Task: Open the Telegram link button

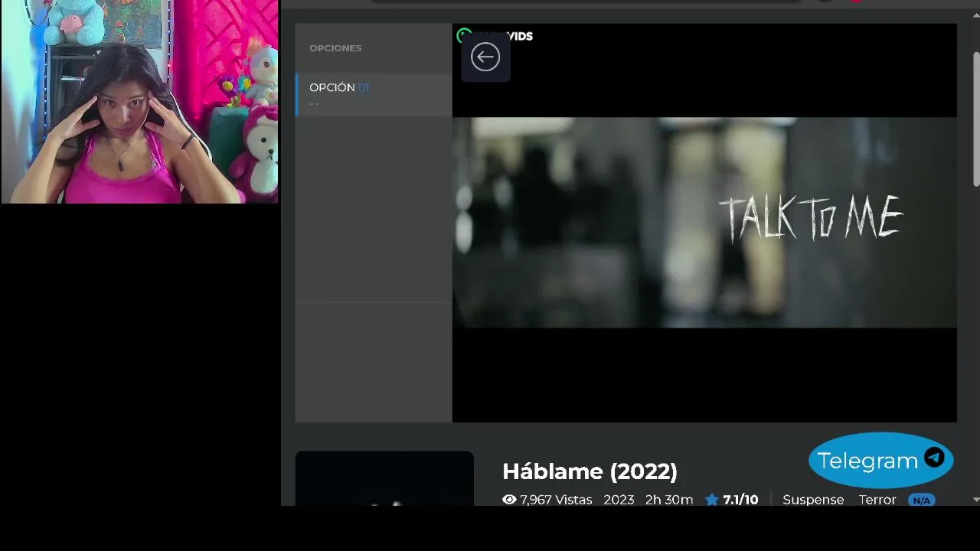Action: [880, 460]
